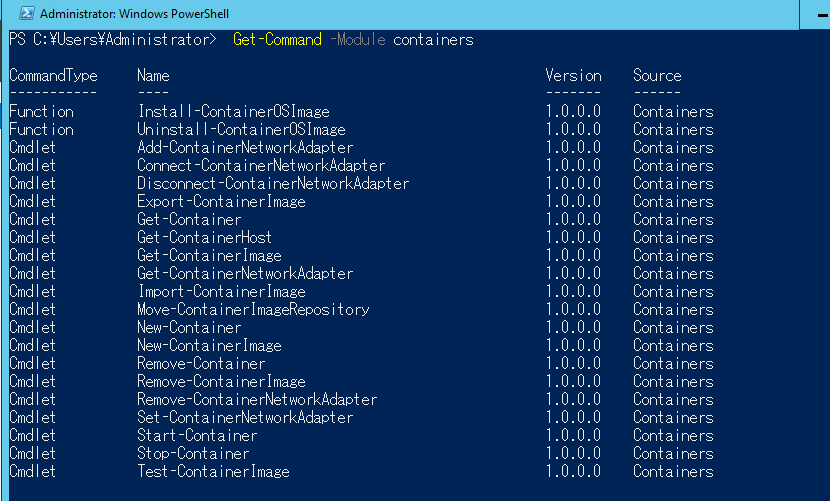Click 'Cmdlet' type in Add-ContainerNetworkAdapter row
The image size is (830, 501).
coord(32,148)
